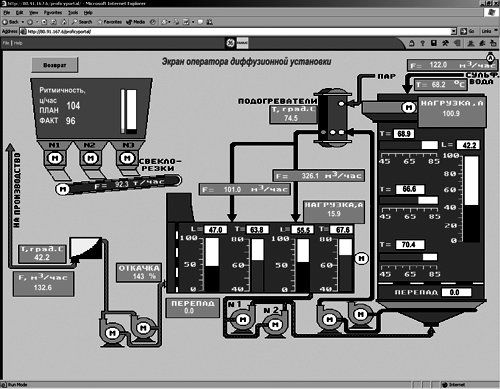Viewport: 500px width, 389px height.
Task: Open the Mail icon dropdown arrow
Action: click(x=169, y=22)
